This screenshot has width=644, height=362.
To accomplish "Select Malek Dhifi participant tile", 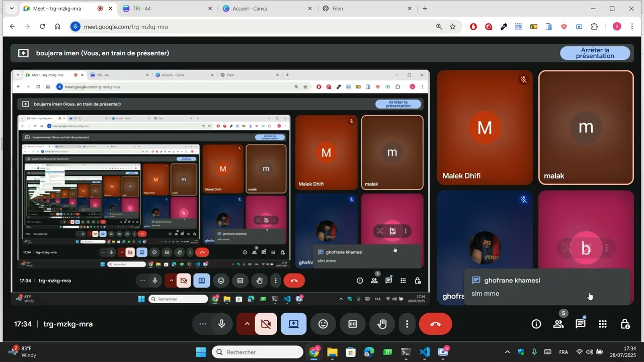I will [x=485, y=128].
